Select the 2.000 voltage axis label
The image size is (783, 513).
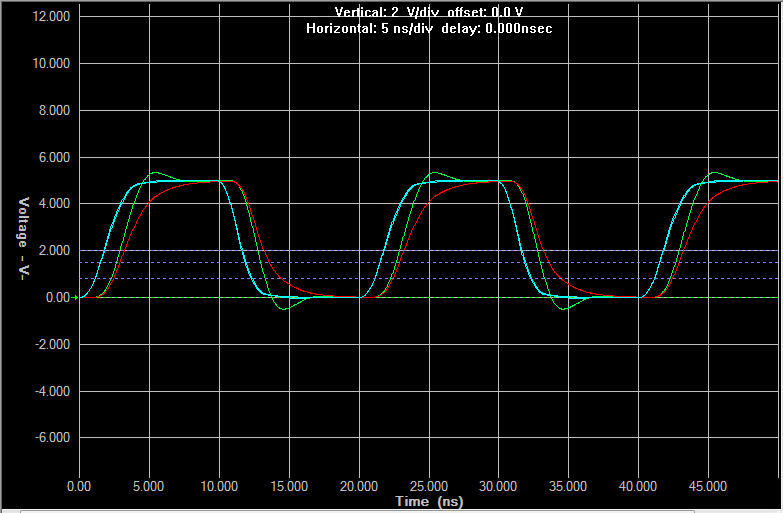(x=55, y=251)
